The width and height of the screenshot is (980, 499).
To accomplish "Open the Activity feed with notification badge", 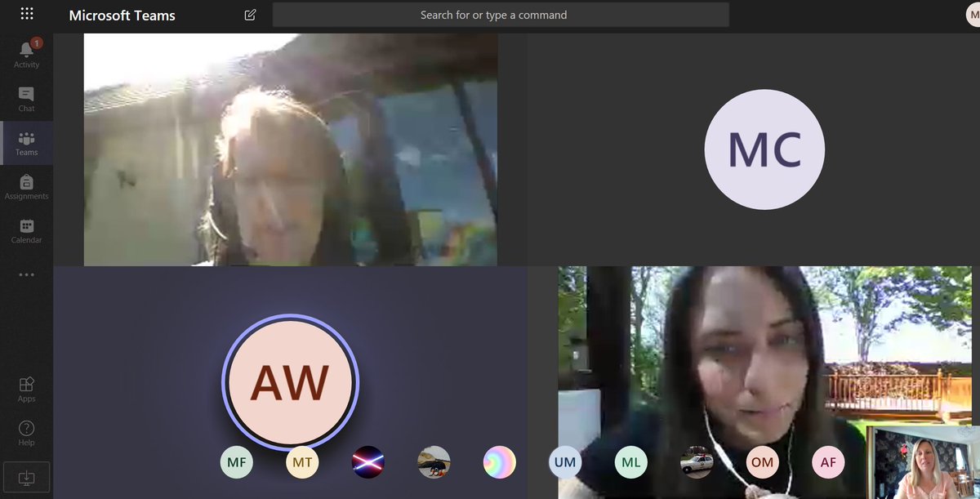I will pyautogui.click(x=27, y=54).
